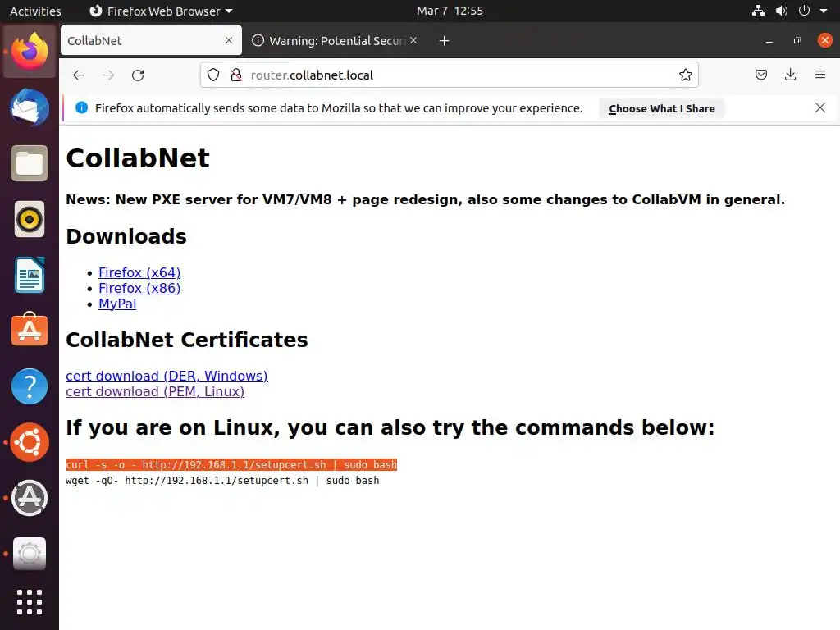The width and height of the screenshot is (840, 630).
Task: Bookmark this page with the star icon
Action: [685, 75]
